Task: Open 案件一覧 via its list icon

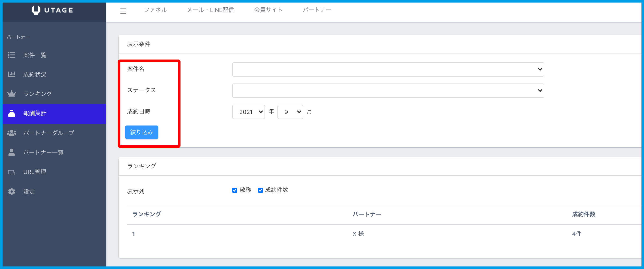Action: point(12,55)
